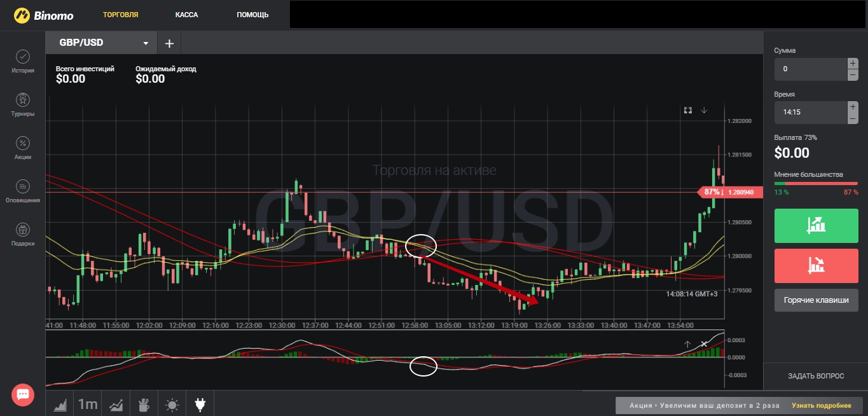The height and width of the screenshot is (416, 868).
Task: Click ЗАДАТЬ ВОПРОС button
Action: click(816, 376)
